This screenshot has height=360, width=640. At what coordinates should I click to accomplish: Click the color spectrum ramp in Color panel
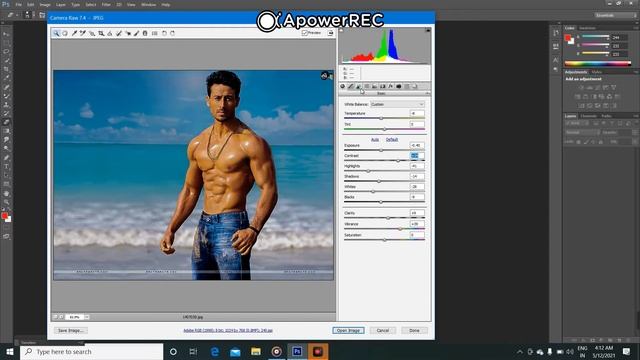click(x=598, y=63)
